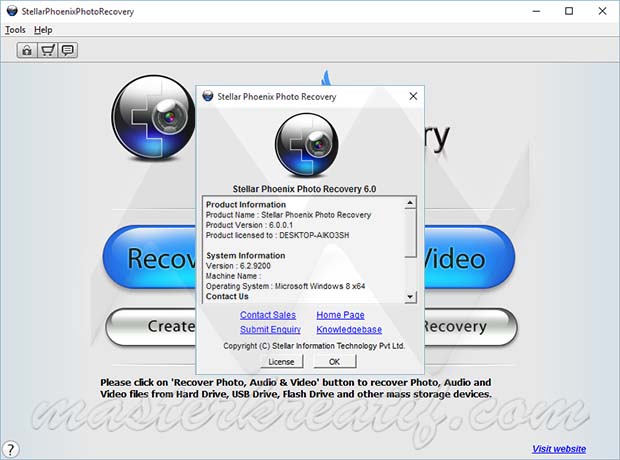Click the 'System Information' heading
This screenshot has width=620, height=460.
point(246,256)
